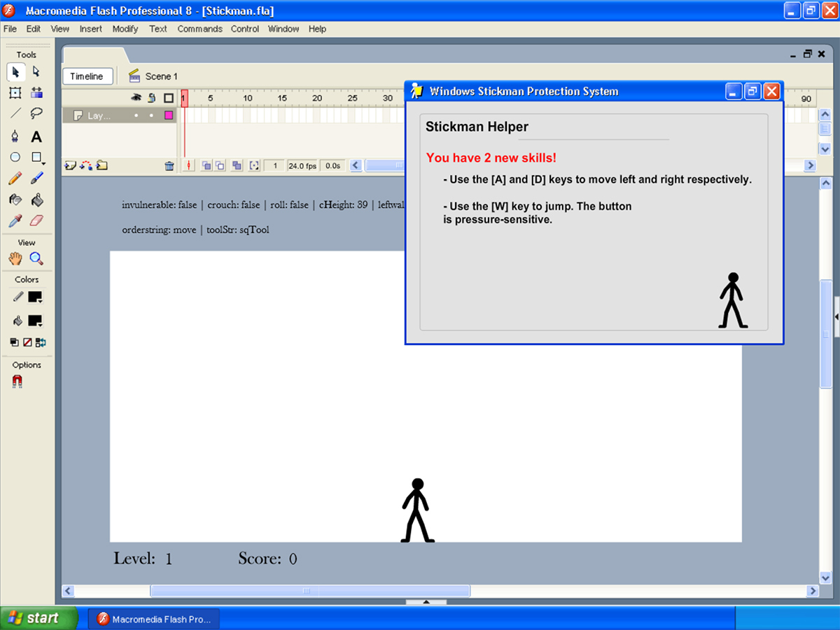Viewport: 840px width, 630px height.
Task: Click the stage horizontal scrollbar thumb
Action: click(x=310, y=591)
